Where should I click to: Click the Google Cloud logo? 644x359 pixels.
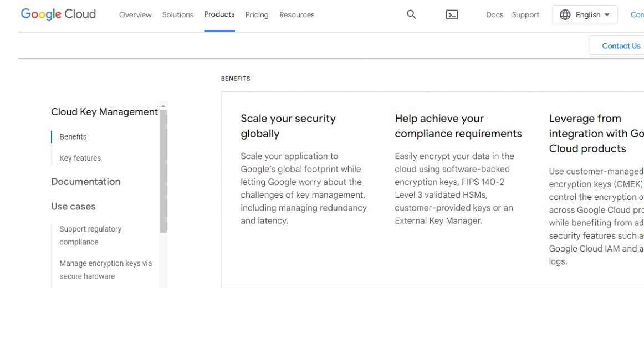(x=58, y=14)
